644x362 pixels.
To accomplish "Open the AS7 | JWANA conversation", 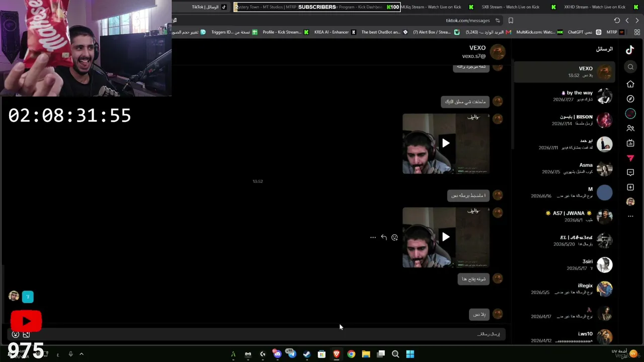I will 565,217.
